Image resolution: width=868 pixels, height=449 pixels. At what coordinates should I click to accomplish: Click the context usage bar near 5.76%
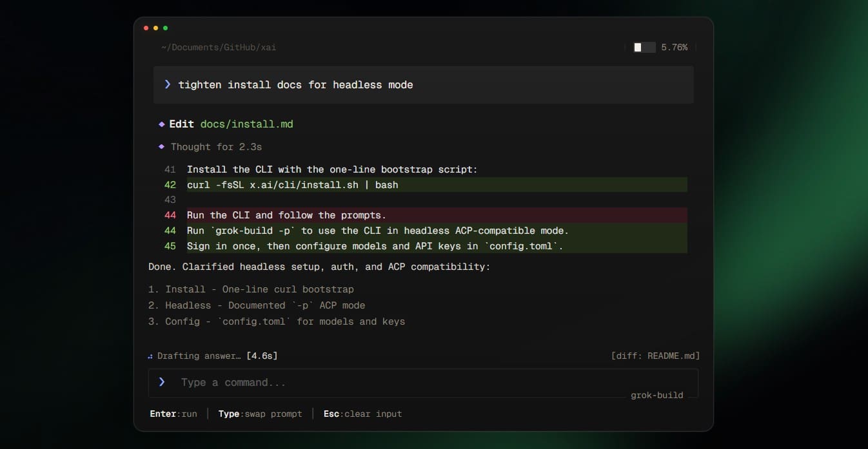644,47
